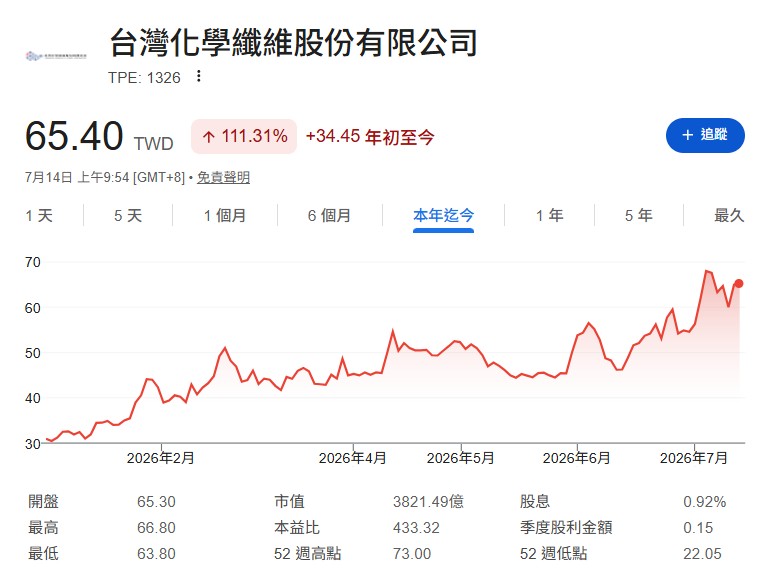Click the 本益比 label
The width and height of the screenshot is (761, 573).
coord(297,528)
